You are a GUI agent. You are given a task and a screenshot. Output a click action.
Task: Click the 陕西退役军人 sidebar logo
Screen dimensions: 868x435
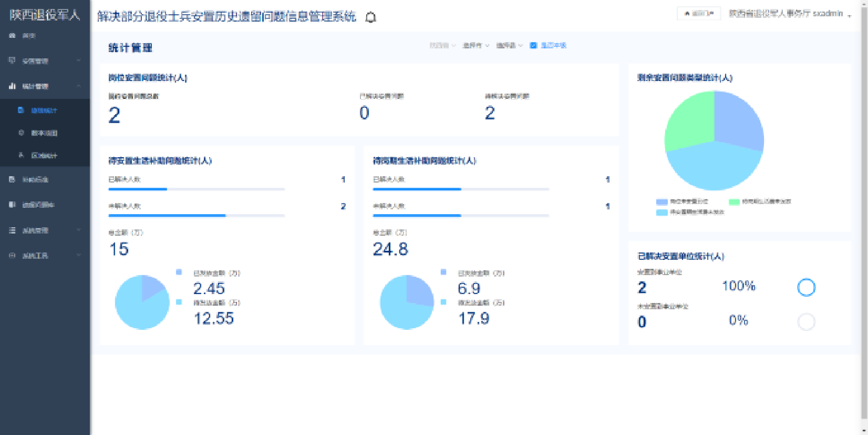pyautogui.click(x=45, y=15)
